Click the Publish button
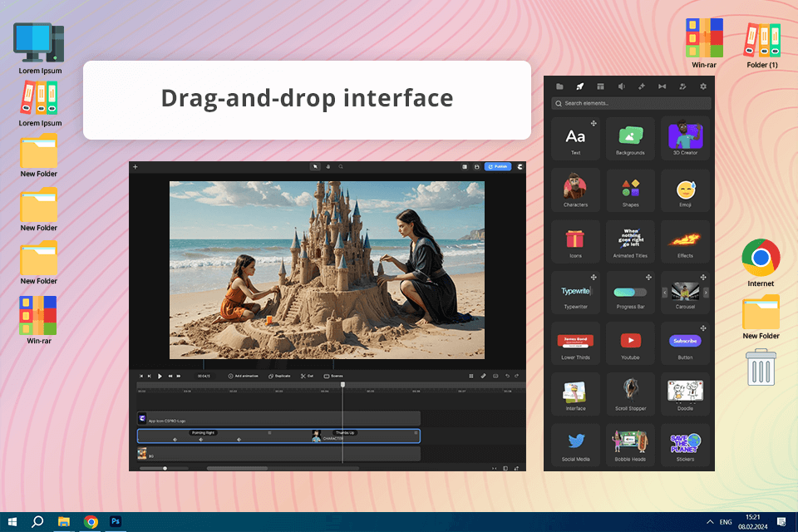 point(498,166)
